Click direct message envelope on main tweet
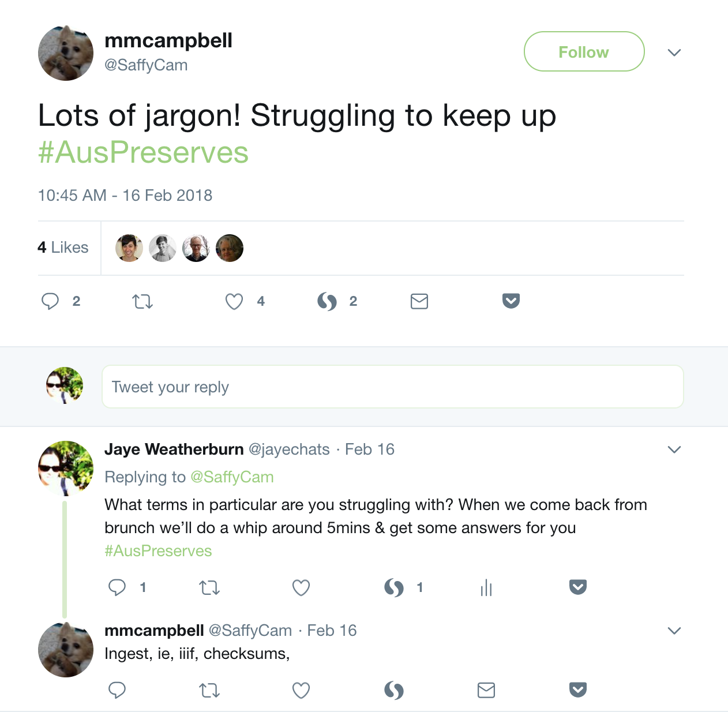Screen dimensions: 728x712 pos(419,301)
